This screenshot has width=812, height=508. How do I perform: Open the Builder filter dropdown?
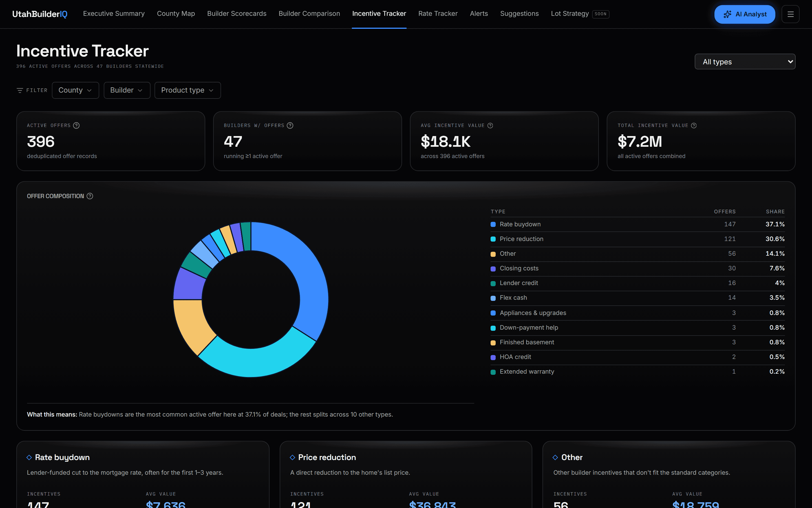coord(127,90)
